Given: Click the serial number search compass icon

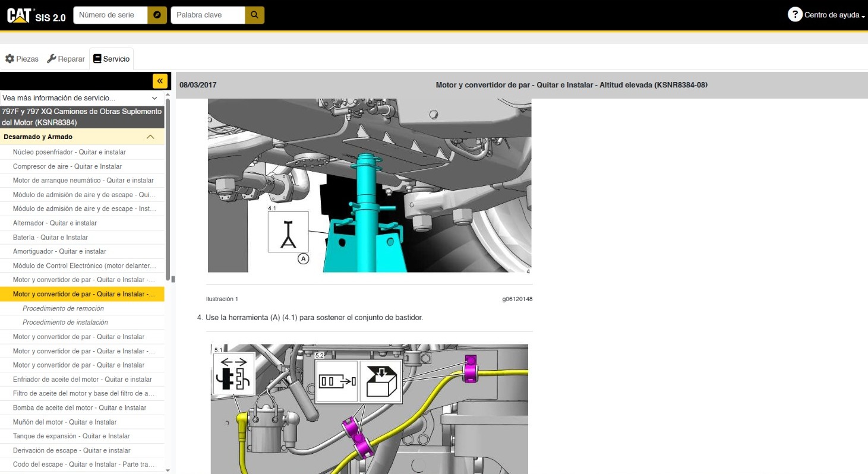Looking at the screenshot, I should 156,15.
